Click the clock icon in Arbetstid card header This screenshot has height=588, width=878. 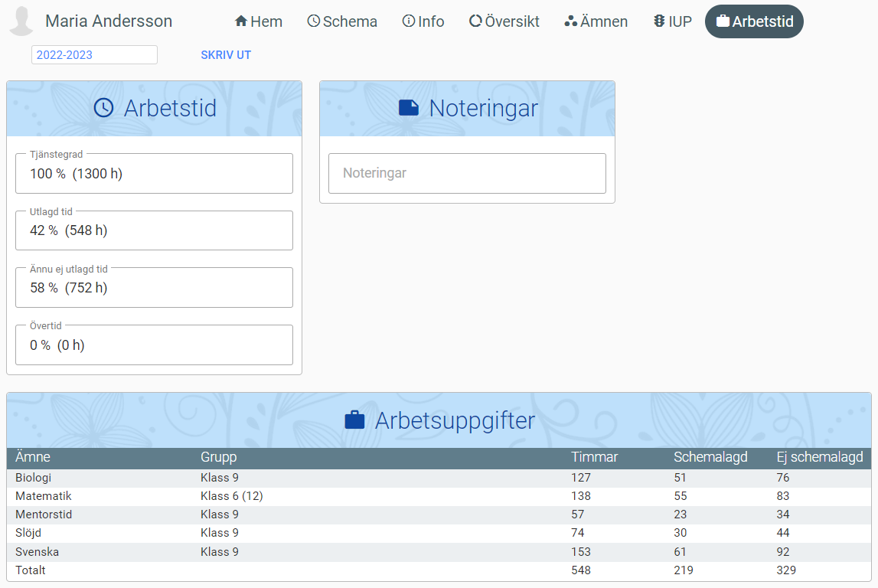[103, 108]
